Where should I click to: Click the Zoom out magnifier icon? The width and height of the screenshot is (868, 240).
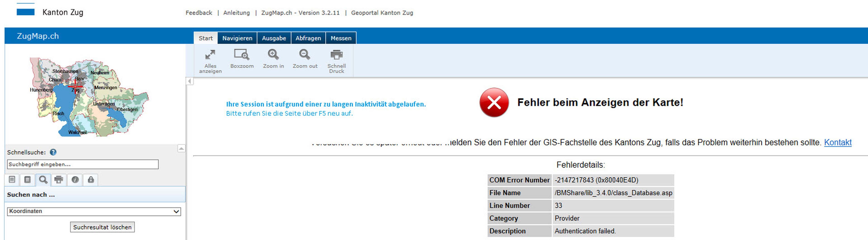click(305, 55)
